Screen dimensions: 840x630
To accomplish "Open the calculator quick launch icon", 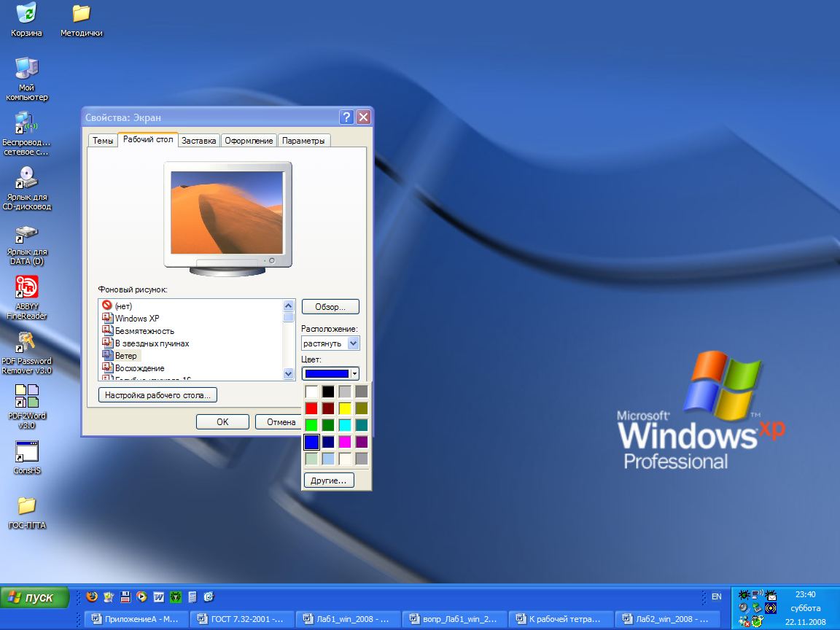I will (x=192, y=596).
